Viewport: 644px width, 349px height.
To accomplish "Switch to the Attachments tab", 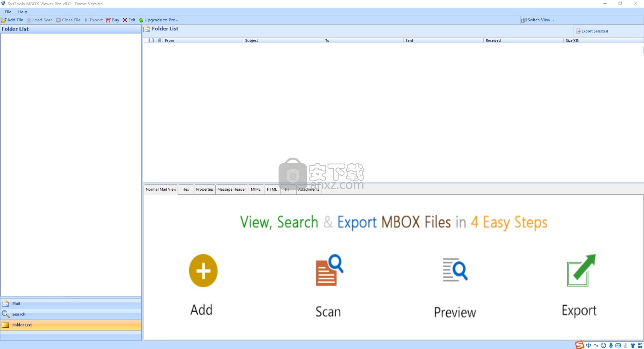I will tap(309, 189).
